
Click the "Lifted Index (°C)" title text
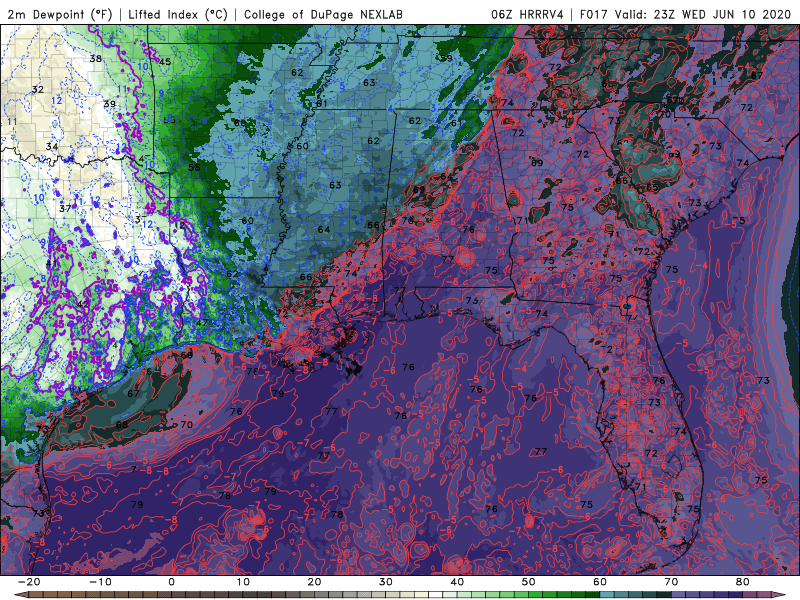(178, 14)
